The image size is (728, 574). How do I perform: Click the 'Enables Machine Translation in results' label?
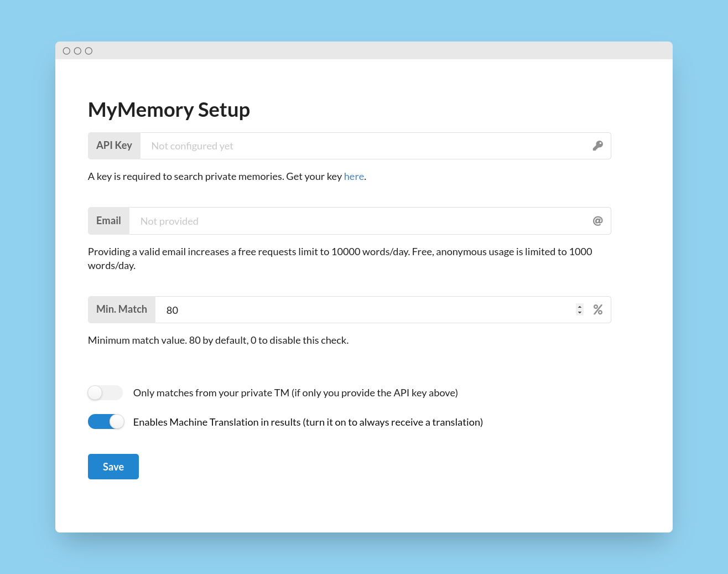tap(308, 422)
